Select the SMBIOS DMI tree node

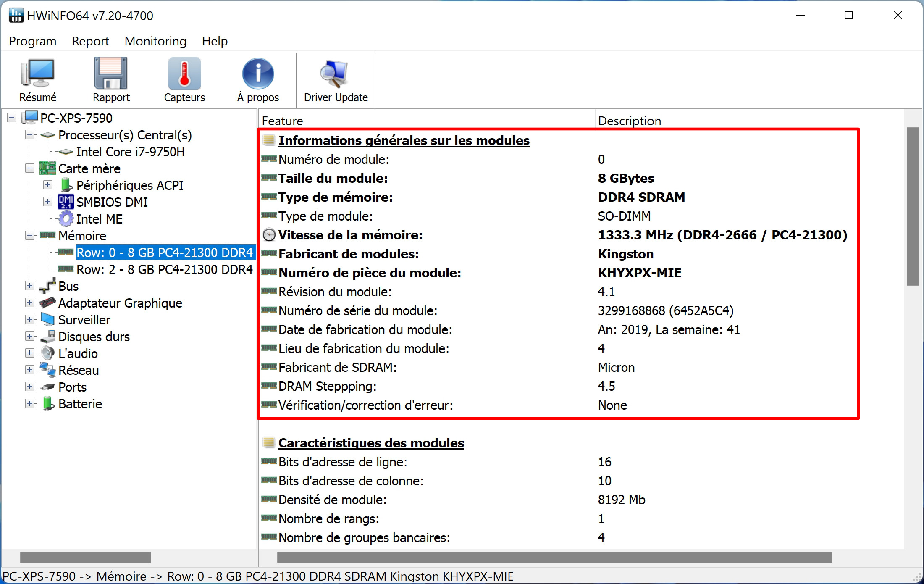112,202
